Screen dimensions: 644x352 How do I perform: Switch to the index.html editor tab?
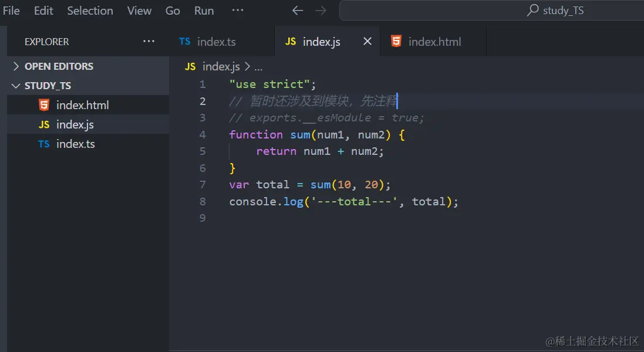pos(433,42)
